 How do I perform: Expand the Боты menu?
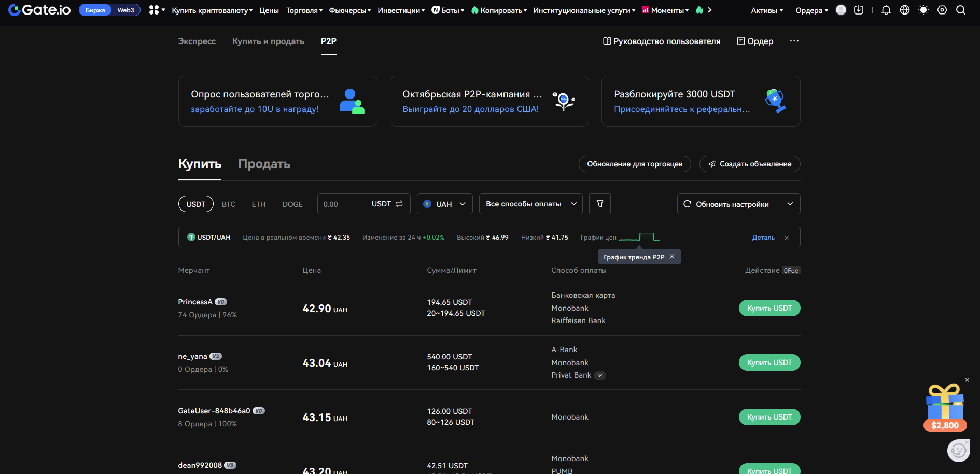pos(448,10)
